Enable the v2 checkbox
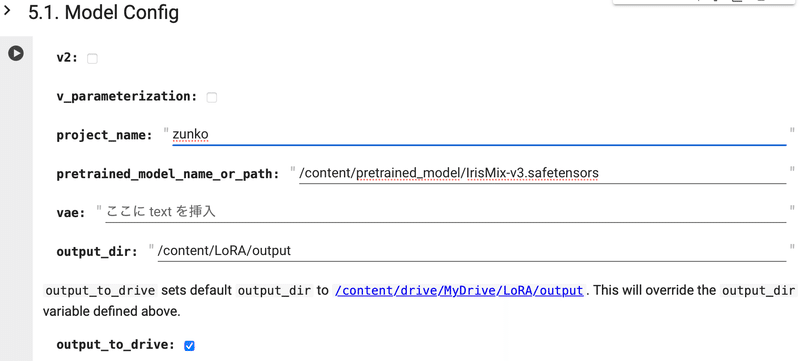 click(92, 59)
